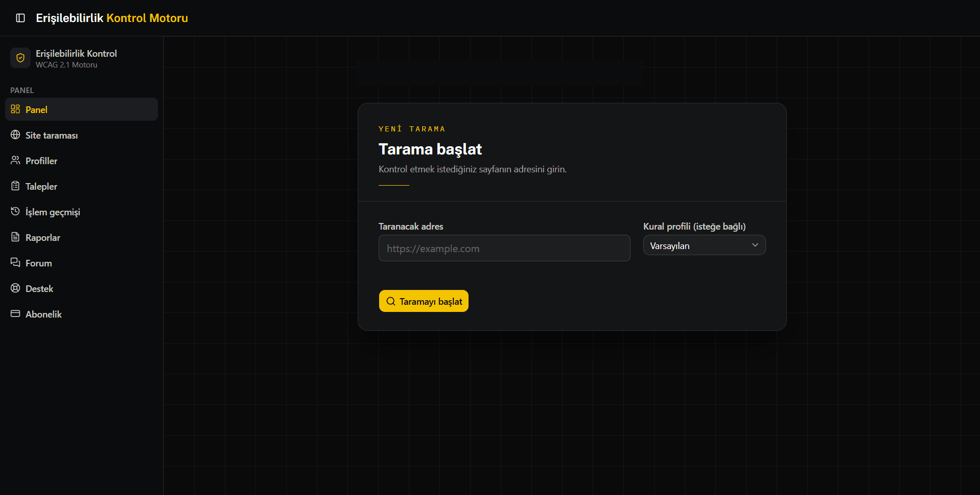Click the Raporlar document icon
980x495 pixels.
coord(15,237)
